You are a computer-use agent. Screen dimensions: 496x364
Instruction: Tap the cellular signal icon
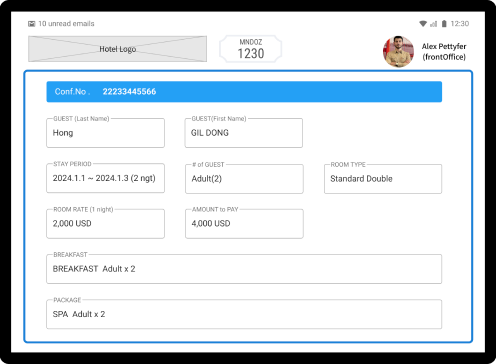[434, 24]
